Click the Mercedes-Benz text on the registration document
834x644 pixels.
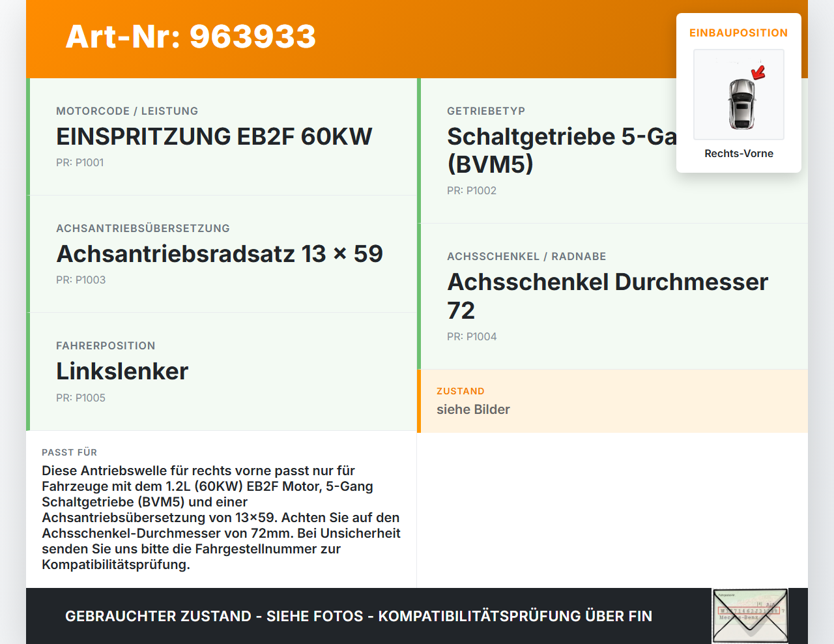(x=739, y=617)
